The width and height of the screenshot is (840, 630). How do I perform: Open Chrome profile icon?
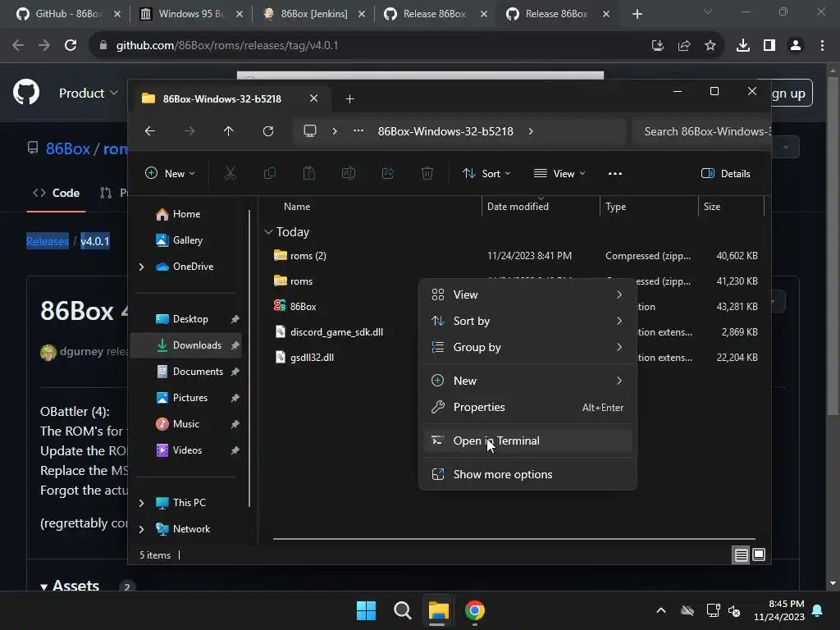coord(796,46)
